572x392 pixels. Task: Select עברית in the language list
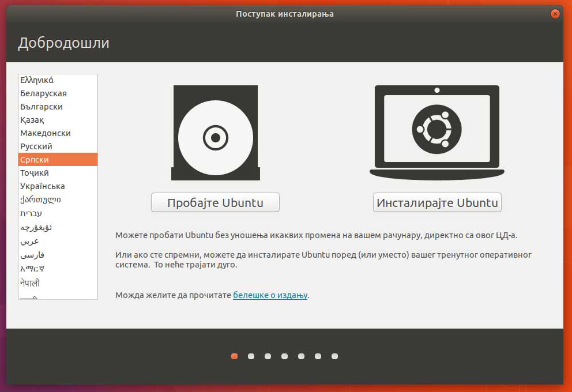(58, 213)
